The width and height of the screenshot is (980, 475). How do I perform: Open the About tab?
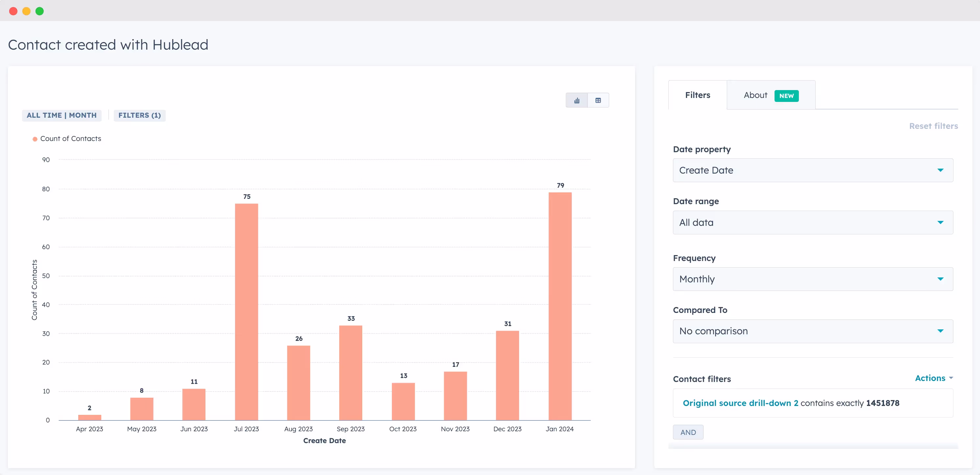click(x=771, y=95)
